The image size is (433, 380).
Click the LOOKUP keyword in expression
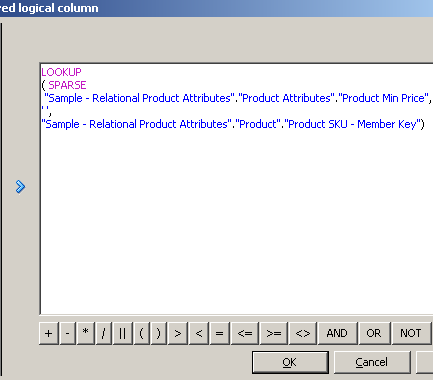point(61,72)
